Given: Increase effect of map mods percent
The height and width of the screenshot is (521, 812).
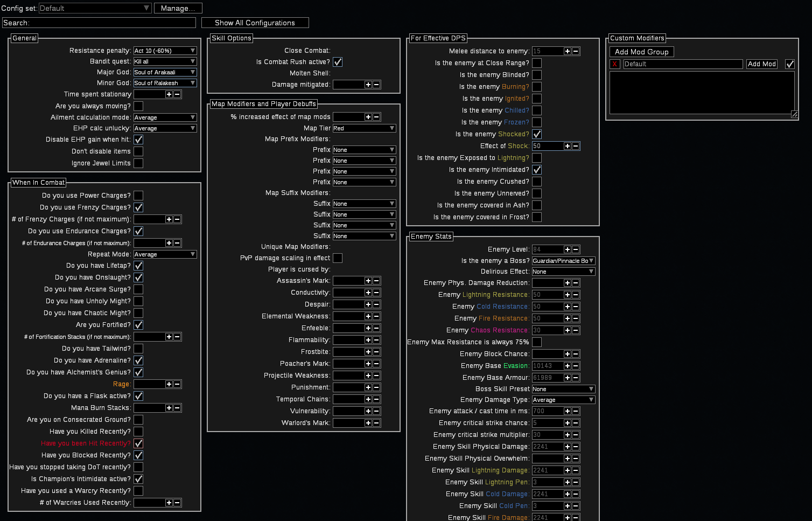Looking at the screenshot, I should 368,117.
